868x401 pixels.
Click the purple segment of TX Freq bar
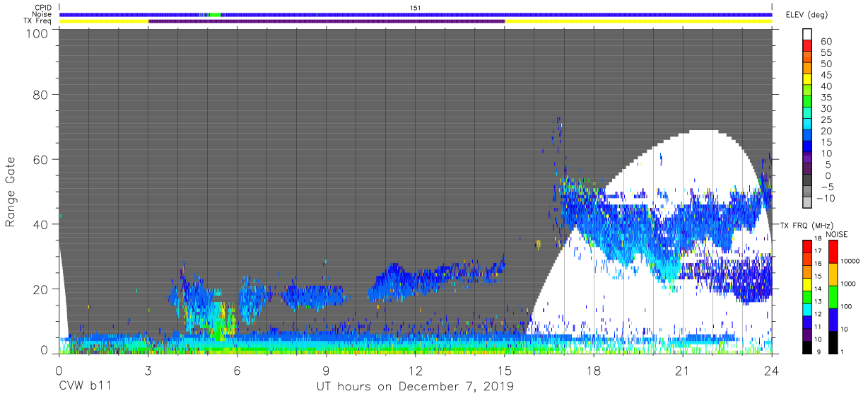tap(327, 21)
